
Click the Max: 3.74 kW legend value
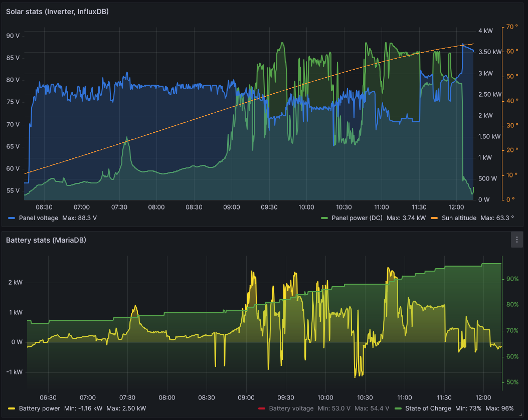coord(406,218)
